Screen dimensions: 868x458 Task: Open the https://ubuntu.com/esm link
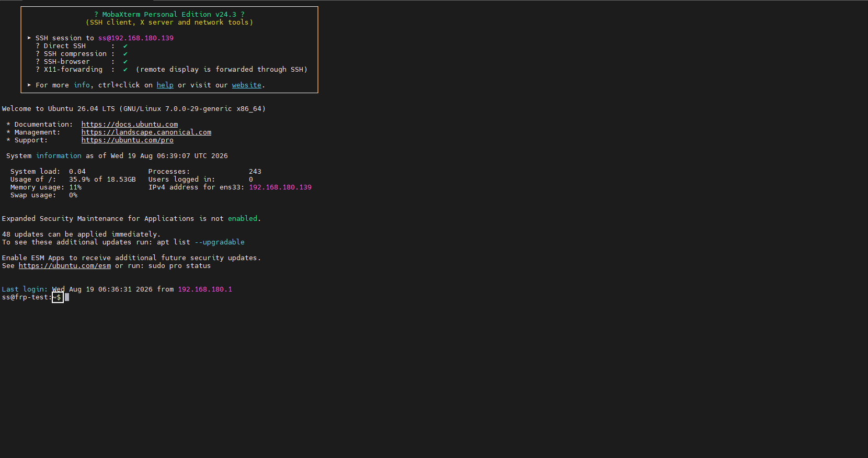tap(65, 266)
